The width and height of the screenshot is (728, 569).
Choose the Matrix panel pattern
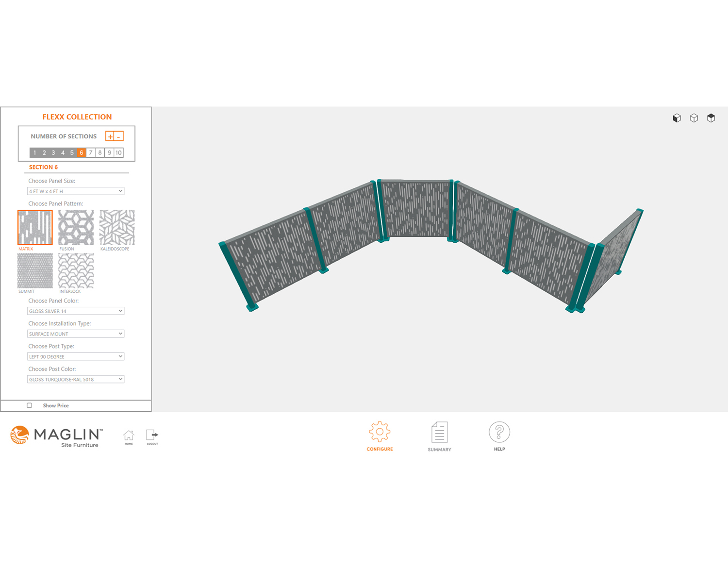coord(35,227)
